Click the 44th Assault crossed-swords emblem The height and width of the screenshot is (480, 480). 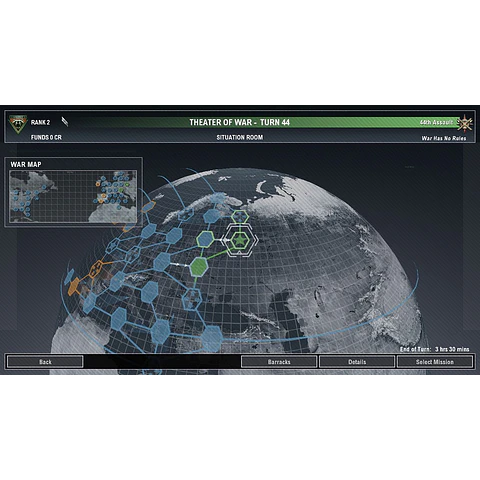pos(465,124)
